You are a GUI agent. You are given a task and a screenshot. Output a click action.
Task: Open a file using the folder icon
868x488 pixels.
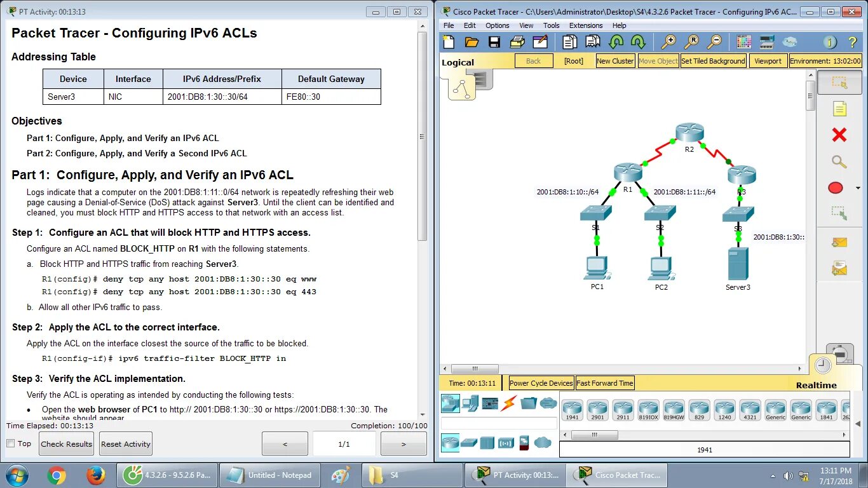coord(471,43)
